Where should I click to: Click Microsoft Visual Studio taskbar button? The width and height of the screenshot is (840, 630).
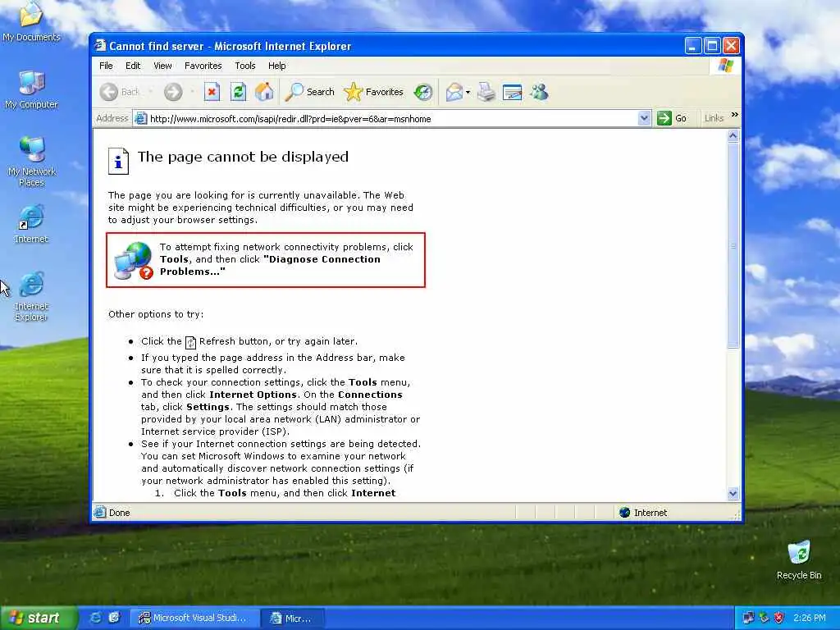194,619
